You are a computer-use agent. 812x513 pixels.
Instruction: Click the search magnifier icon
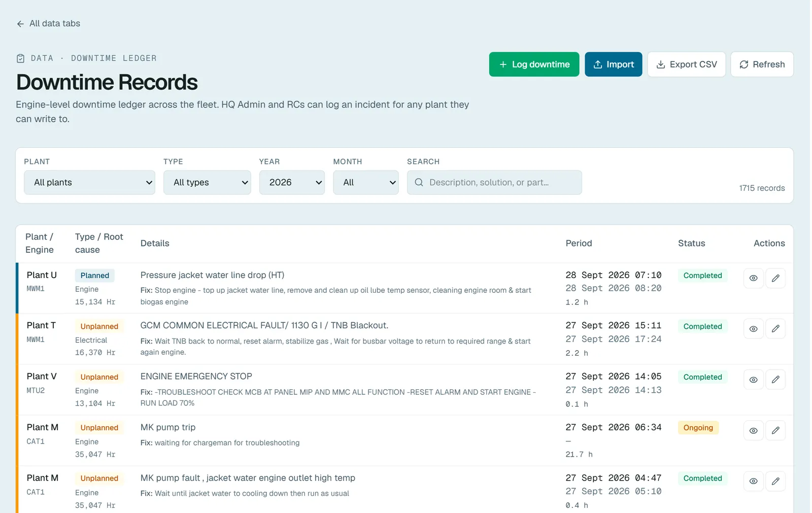419,182
